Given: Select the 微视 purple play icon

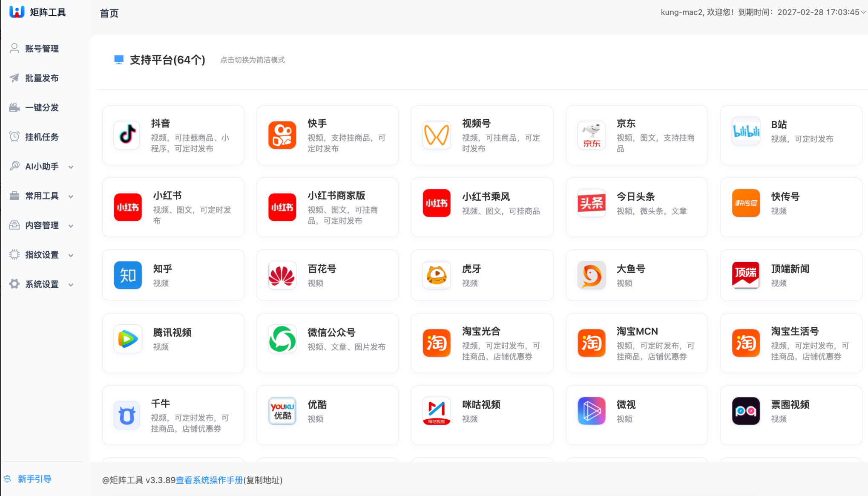Looking at the screenshot, I should [592, 411].
